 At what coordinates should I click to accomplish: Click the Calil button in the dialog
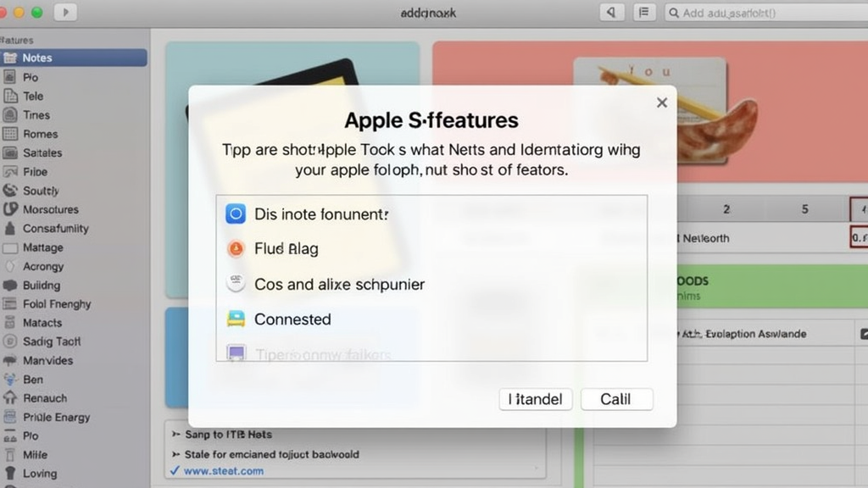pos(616,399)
